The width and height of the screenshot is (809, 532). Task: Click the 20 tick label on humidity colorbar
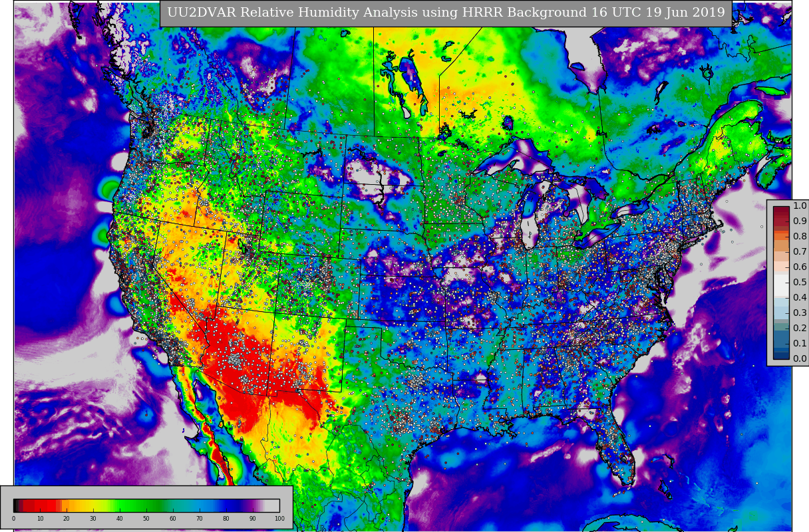(x=67, y=519)
